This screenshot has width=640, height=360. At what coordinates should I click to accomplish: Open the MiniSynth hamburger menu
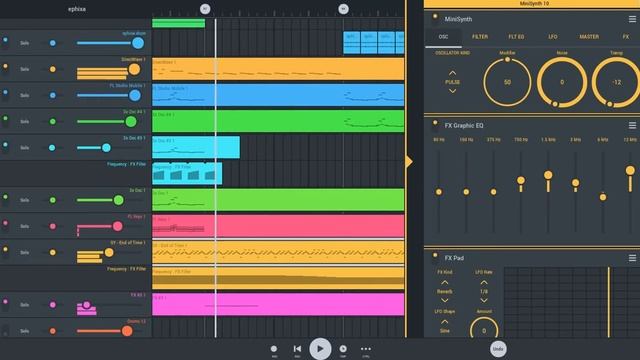click(632, 19)
